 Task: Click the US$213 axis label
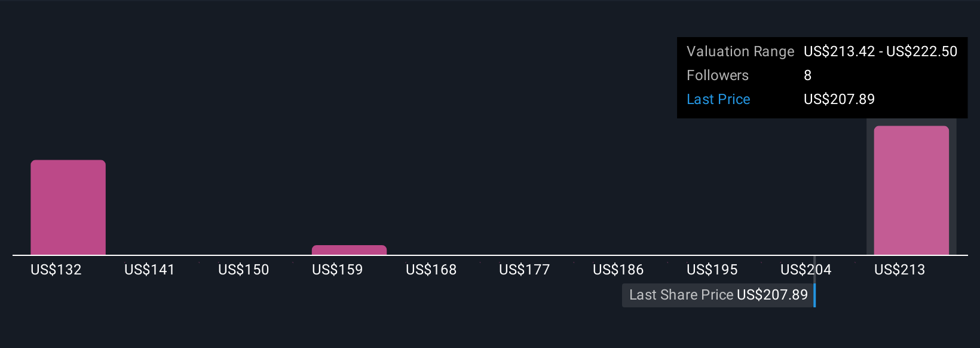[900, 270]
